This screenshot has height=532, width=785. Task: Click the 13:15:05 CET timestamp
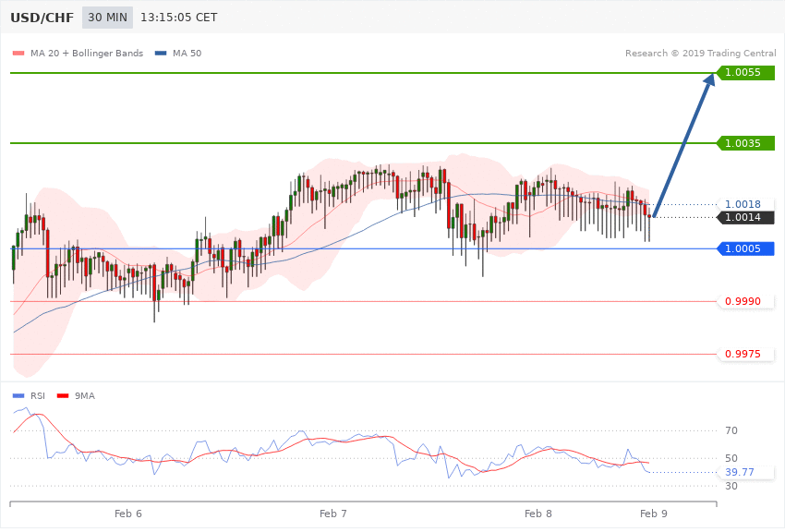[179, 18]
